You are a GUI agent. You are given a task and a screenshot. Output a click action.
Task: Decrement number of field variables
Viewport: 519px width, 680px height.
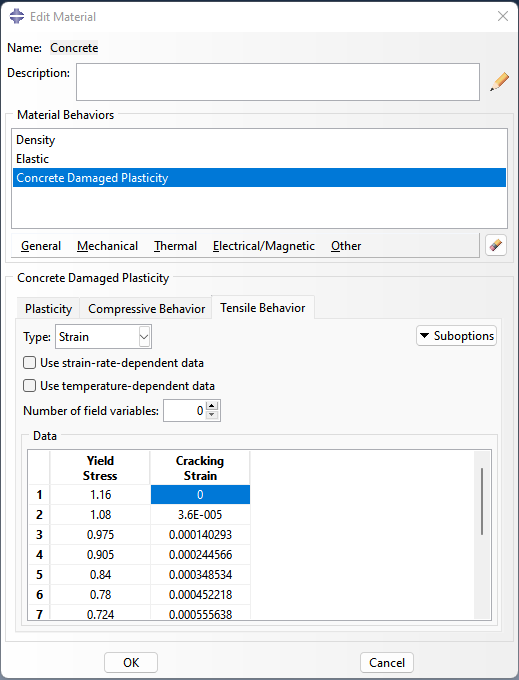tap(212, 415)
